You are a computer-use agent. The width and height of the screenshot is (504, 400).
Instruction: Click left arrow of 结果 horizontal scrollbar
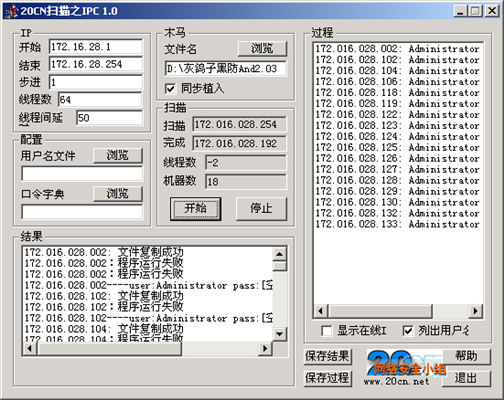coord(30,348)
